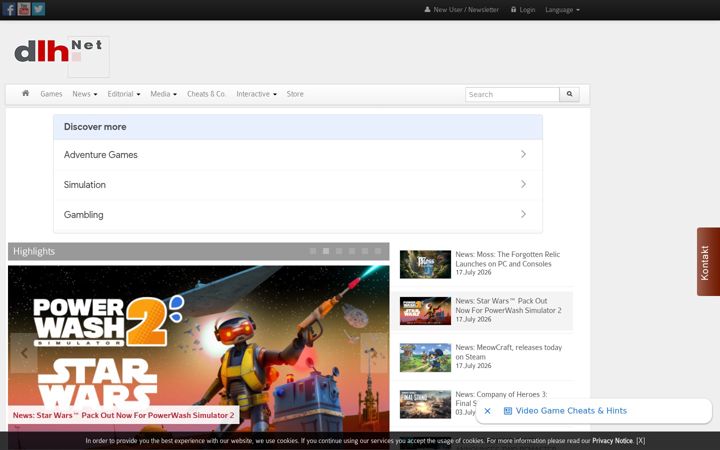
Task: Dismiss the cookie notice with [X]
Action: pos(641,440)
